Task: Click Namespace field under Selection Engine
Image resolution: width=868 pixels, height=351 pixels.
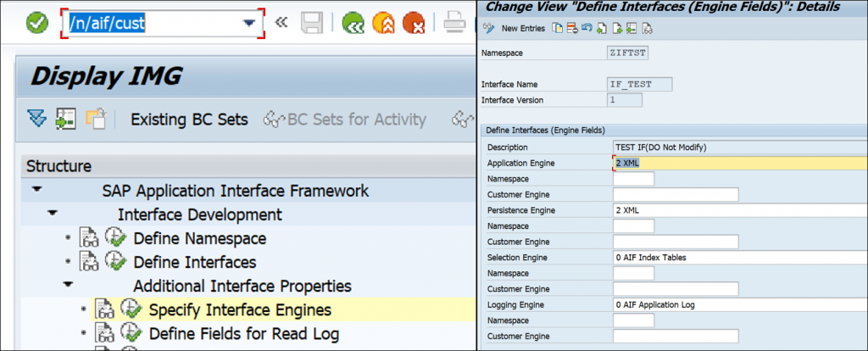Action: (633, 273)
